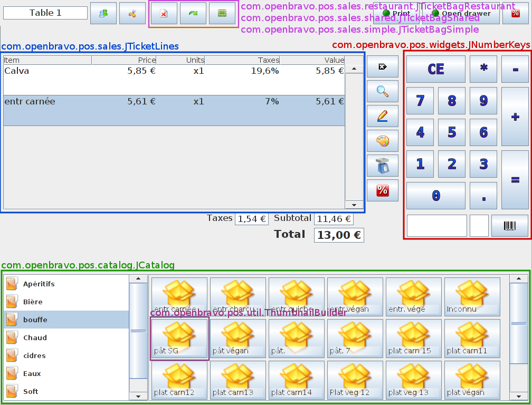Click the barcode icon button on keypad
Viewport: 532px width, 405px height.
click(x=510, y=226)
